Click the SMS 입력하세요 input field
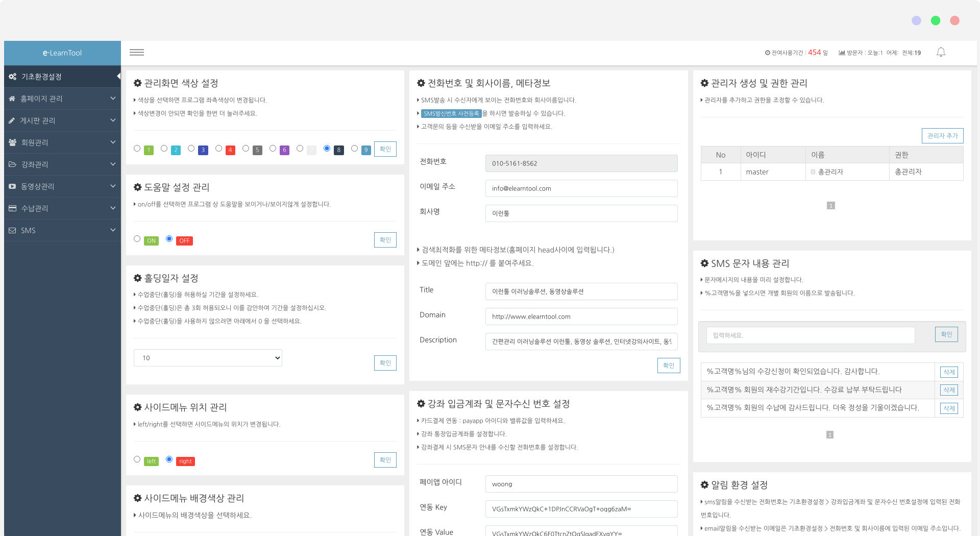Viewport: 980px width, 536px height. pyautogui.click(x=811, y=335)
